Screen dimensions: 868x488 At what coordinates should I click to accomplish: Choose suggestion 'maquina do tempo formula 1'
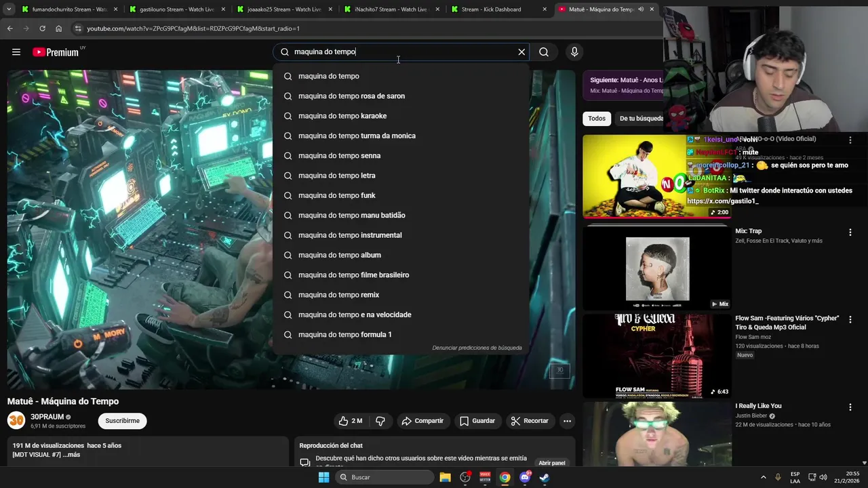tap(401, 335)
